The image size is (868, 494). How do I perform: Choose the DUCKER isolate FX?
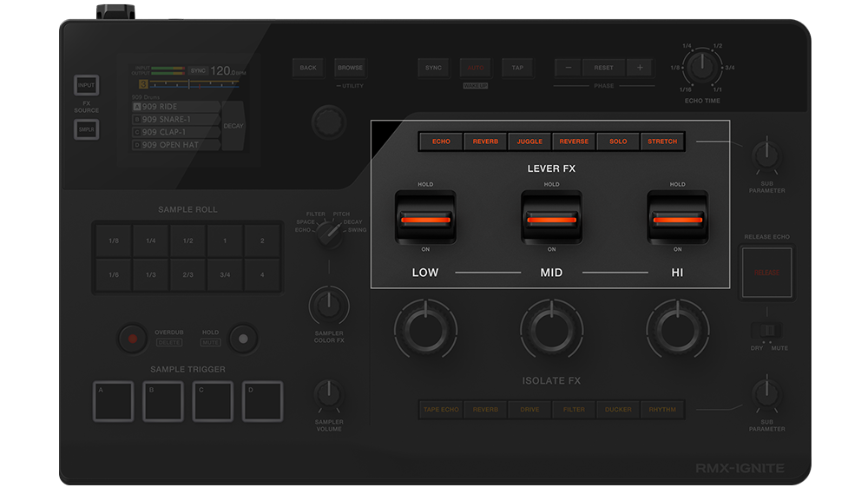click(x=618, y=410)
